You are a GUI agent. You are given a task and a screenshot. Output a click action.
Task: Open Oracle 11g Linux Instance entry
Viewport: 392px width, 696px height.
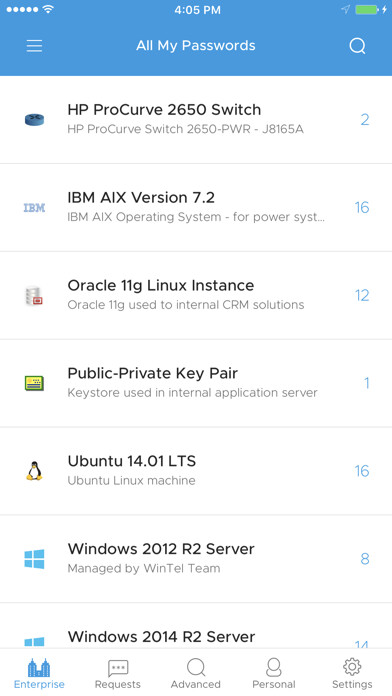[196, 295]
